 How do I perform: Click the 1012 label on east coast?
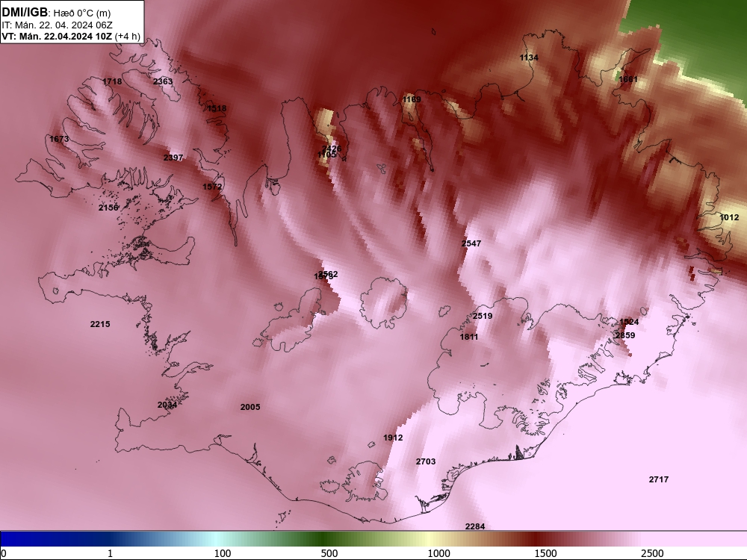click(x=729, y=217)
